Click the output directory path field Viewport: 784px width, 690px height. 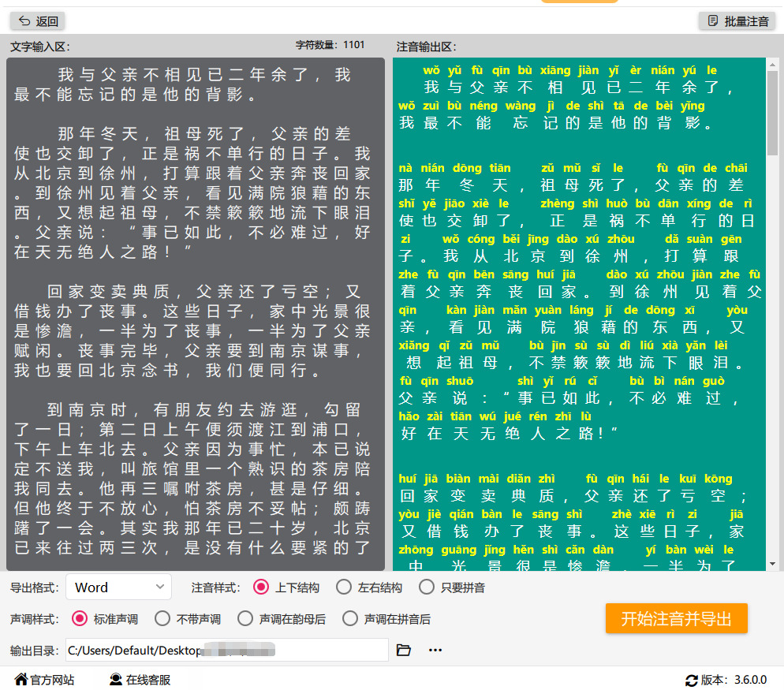(227, 650)
